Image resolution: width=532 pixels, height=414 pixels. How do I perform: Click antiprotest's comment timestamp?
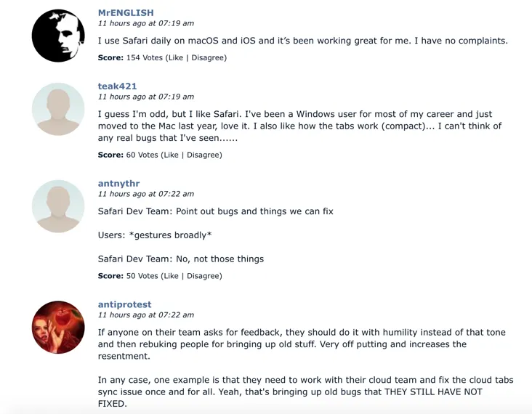coord(145,315)
